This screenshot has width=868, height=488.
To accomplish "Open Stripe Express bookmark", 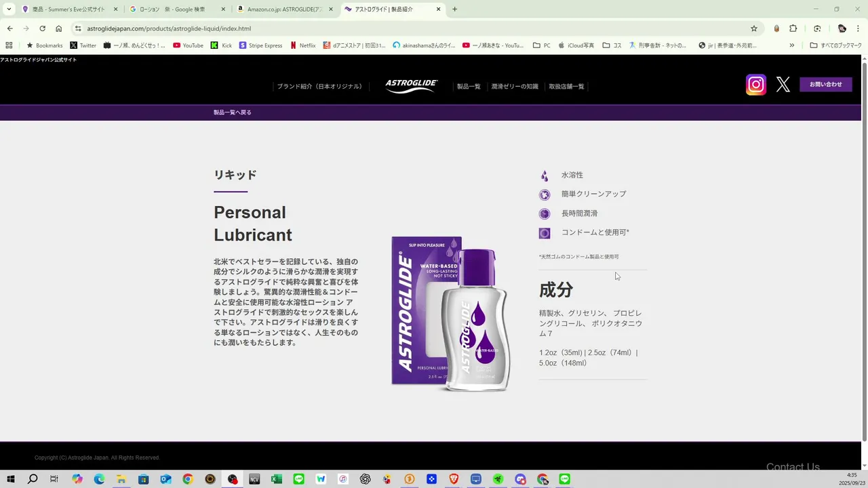I will [x=260, y=45].
